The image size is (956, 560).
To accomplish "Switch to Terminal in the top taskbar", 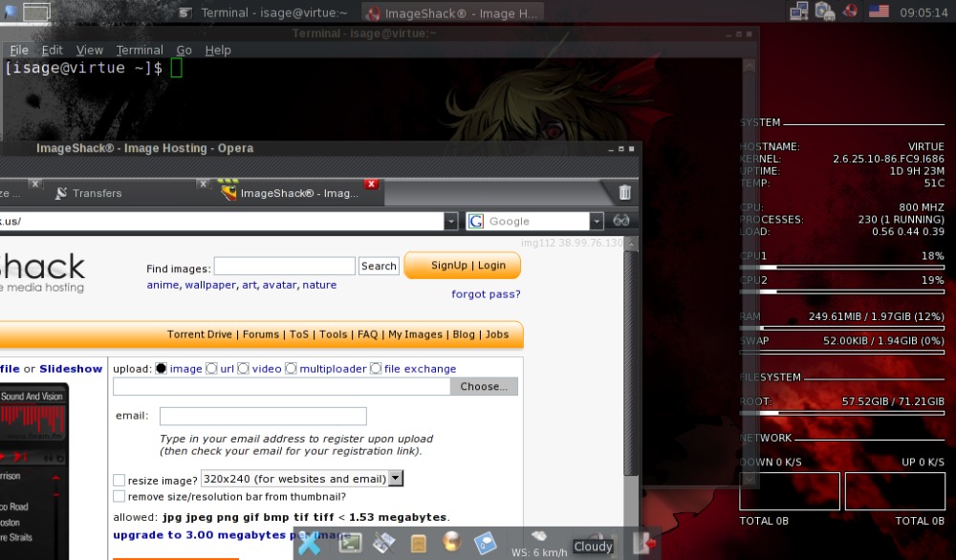I will click(264, 12).
